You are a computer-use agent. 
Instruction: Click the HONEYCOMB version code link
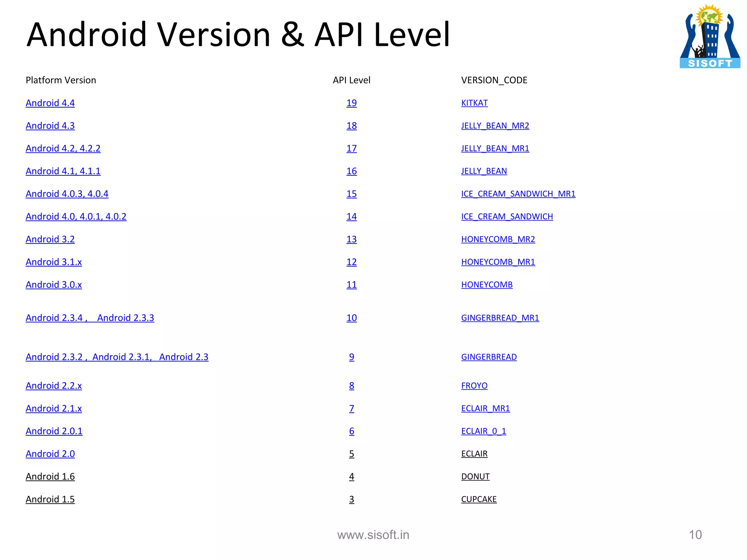tap(487, 285)
